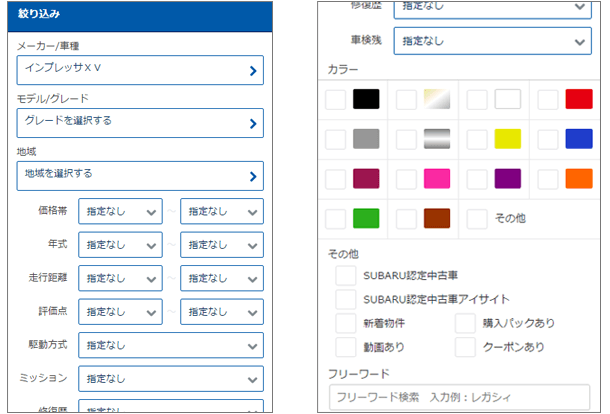
Task: Tick the checkbox beside the green swatch
Action: point(337,218)
